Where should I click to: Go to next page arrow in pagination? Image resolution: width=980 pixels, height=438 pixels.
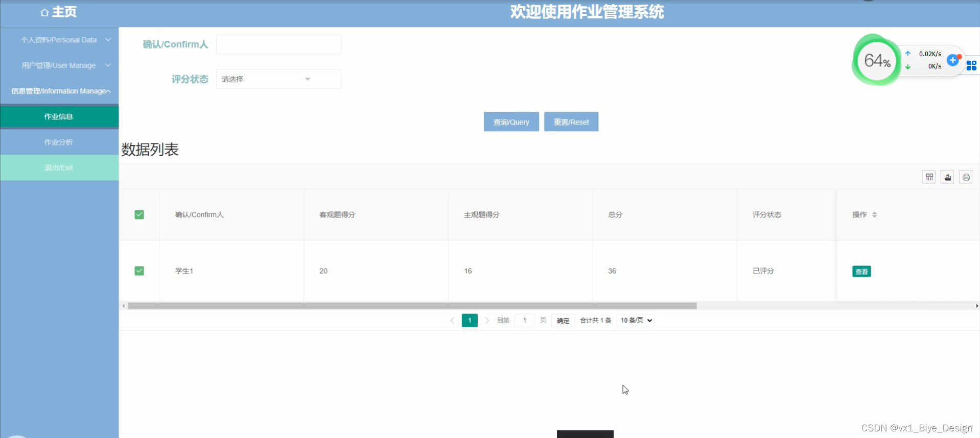tap(487, 321)
